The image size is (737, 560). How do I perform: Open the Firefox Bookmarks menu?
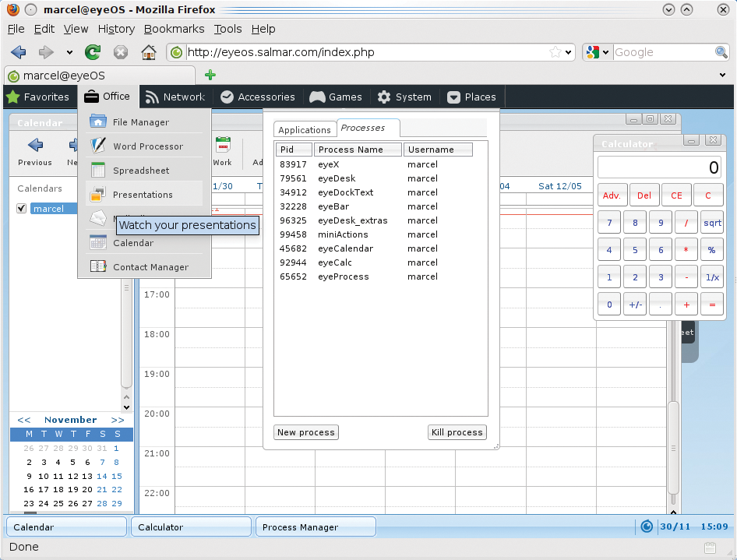174,29
